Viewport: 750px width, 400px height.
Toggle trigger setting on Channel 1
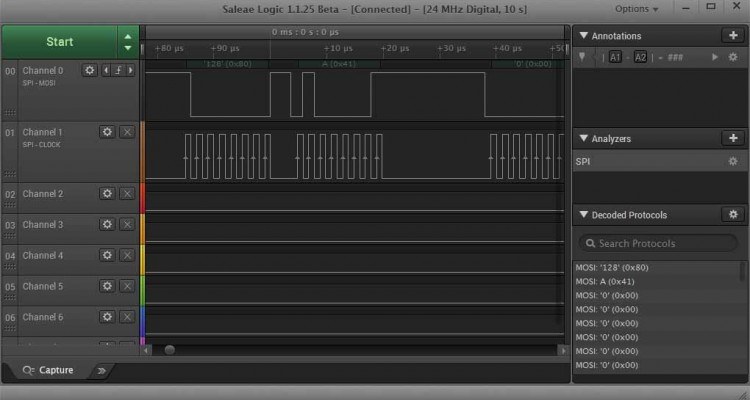click(126, 132)
